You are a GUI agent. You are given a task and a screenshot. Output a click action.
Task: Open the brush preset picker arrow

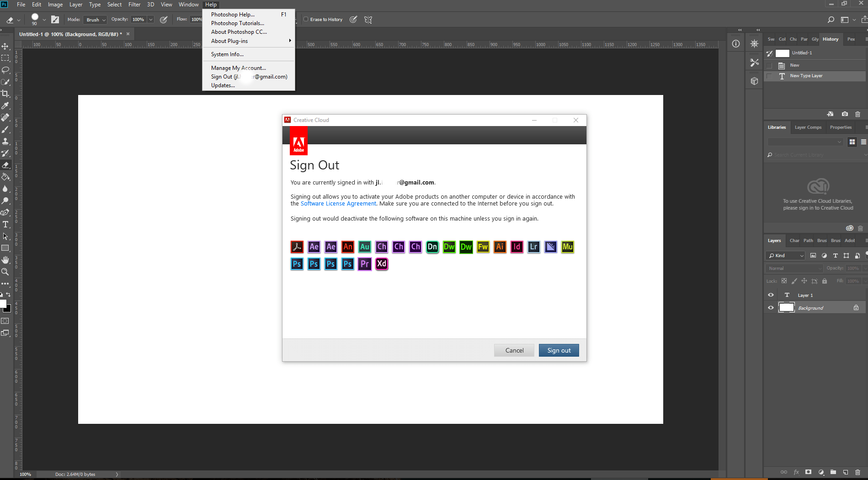click(44, 20)
